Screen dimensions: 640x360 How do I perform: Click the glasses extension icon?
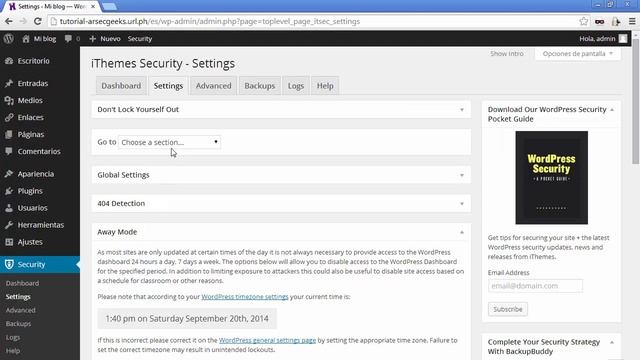point(599,22)
